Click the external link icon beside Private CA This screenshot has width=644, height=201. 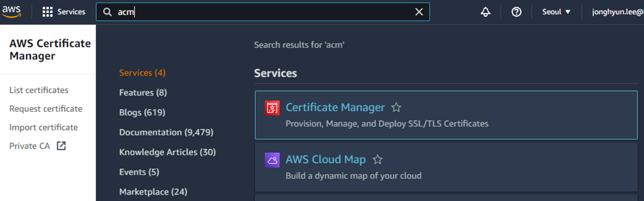tap(61, 145)
